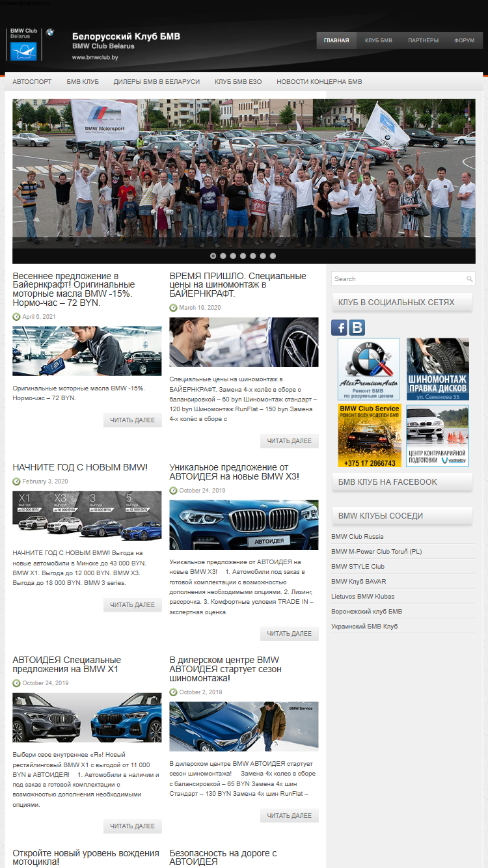Open НОВОСТИ КОНЦЕРНА БМВ category
The height and width of the screenshot is (868, 488).
click(x=319, y=82)
